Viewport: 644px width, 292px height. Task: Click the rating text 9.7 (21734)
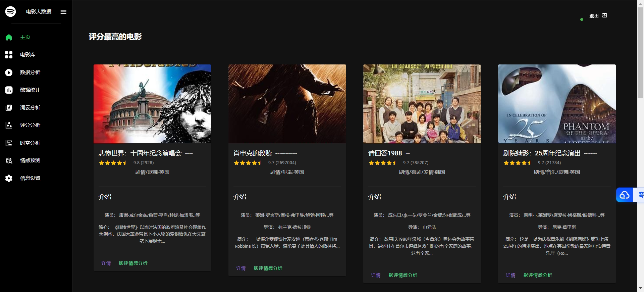[x=549, y=163]
